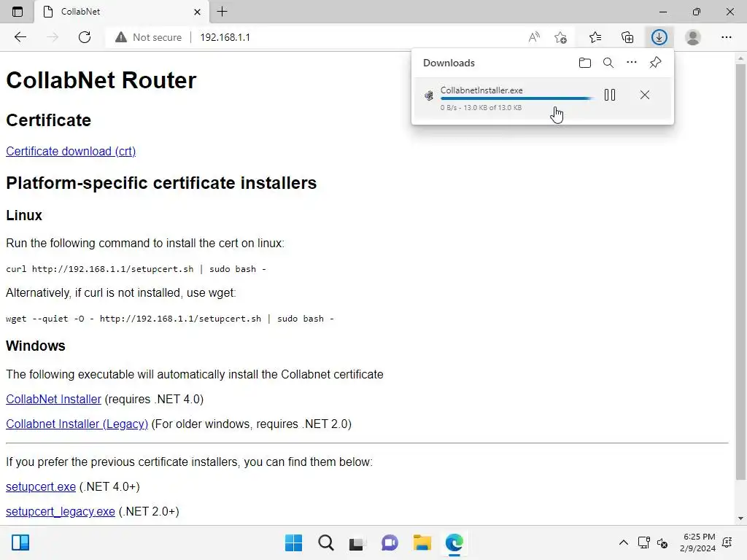Screen dimensions: 747x560
Task: Select the CollabNet tab
Action: [122, 12]
